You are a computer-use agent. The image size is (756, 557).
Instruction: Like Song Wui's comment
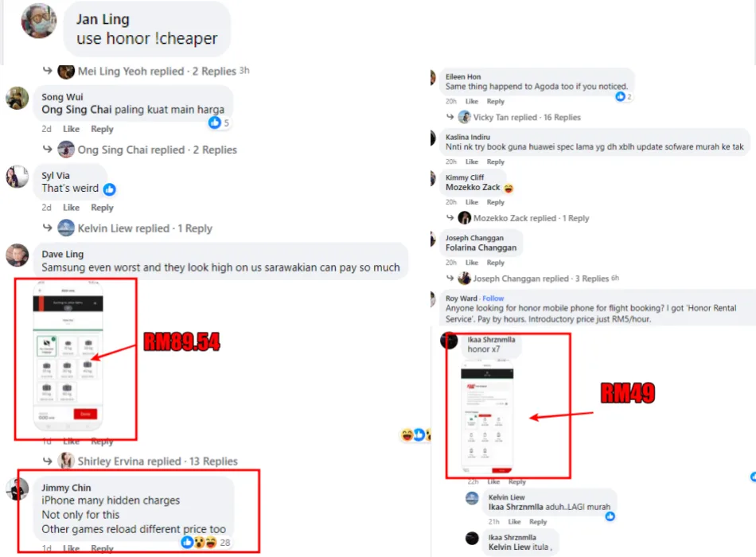pos(71,129)
